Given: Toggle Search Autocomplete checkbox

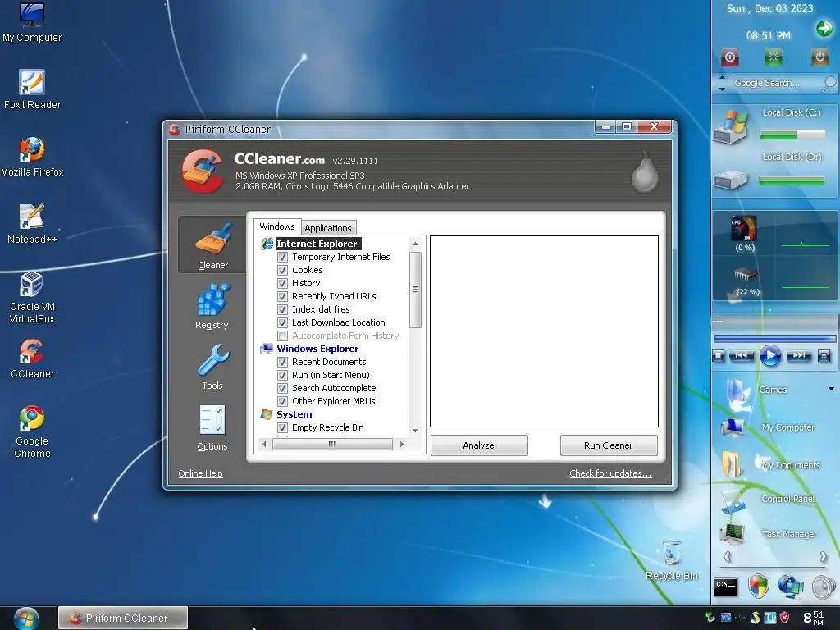Looking at the screenshot, I should tap(282, 388).
